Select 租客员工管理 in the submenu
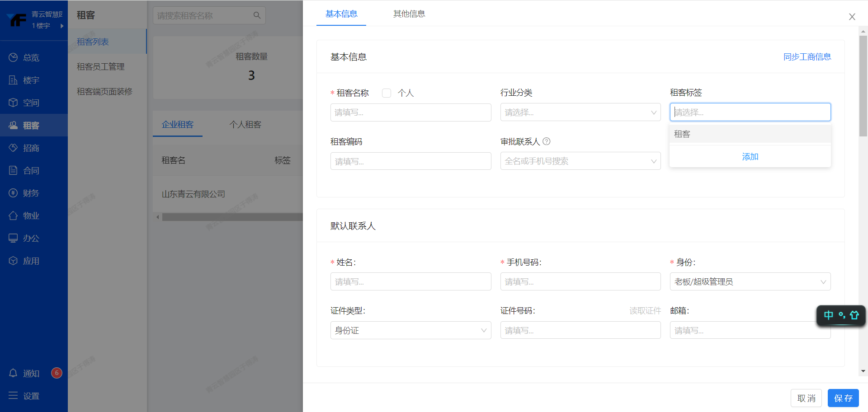 [x=100, y=66]
